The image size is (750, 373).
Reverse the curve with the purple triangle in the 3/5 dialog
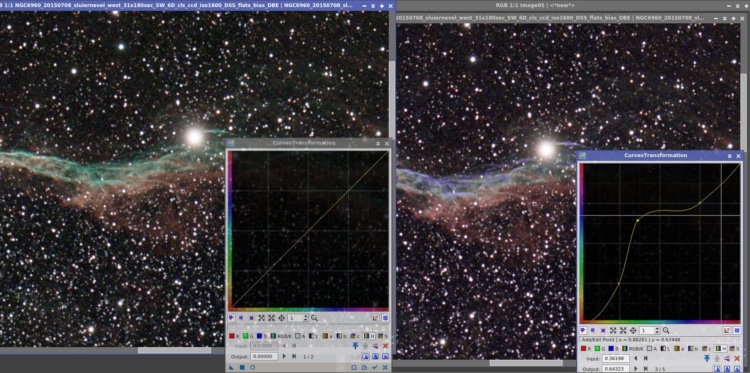coord(727,358)
